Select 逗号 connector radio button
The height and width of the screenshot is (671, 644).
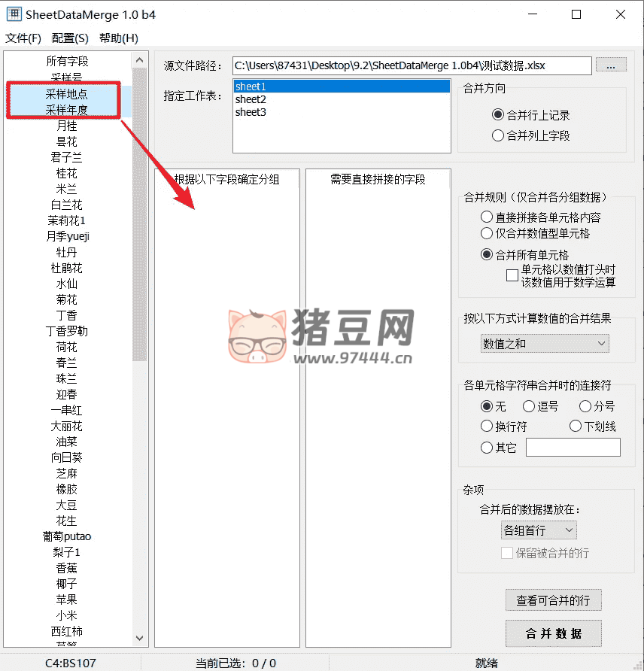pyautogui.click(x=528, y=405)
